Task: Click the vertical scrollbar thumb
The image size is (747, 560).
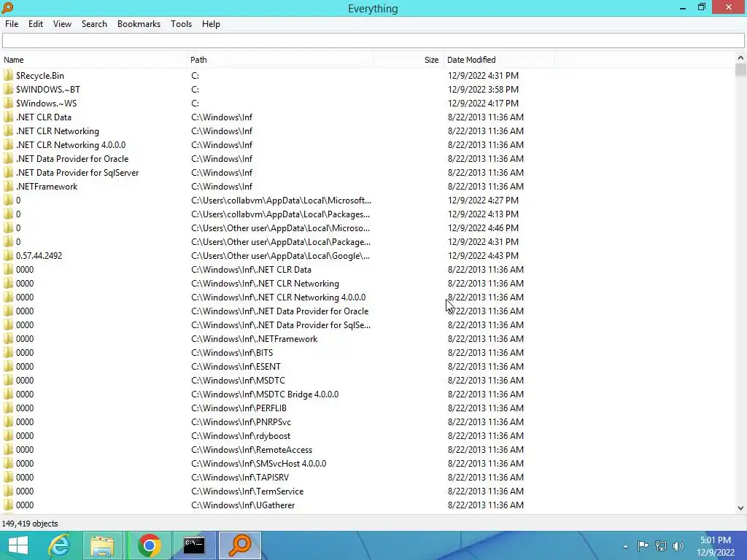Action: click(x=740, y=69)
